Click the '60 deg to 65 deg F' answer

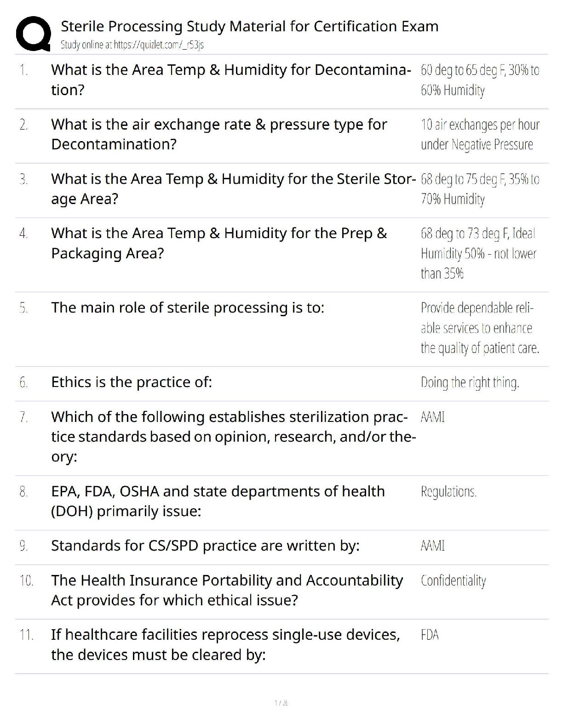[480, 71]
